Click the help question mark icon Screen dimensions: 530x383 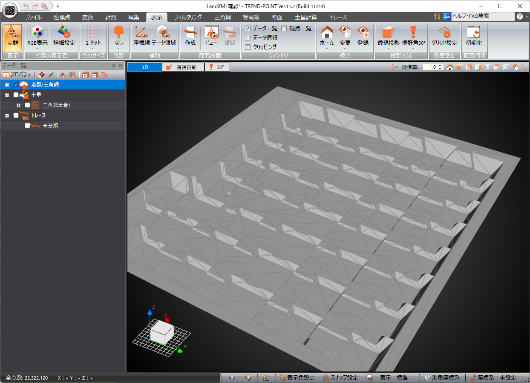520,16
